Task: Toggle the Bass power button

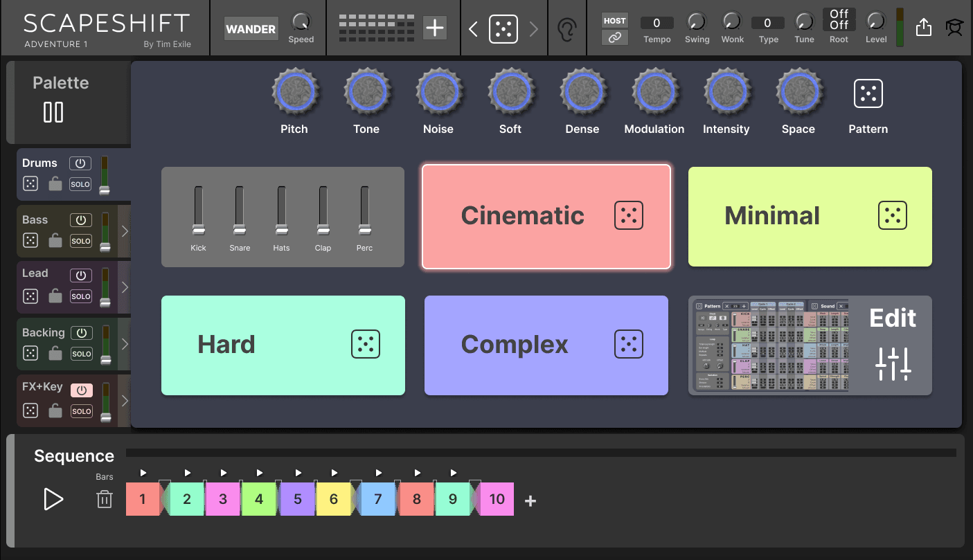Action: pyautogui.click(x=80, y=220)
